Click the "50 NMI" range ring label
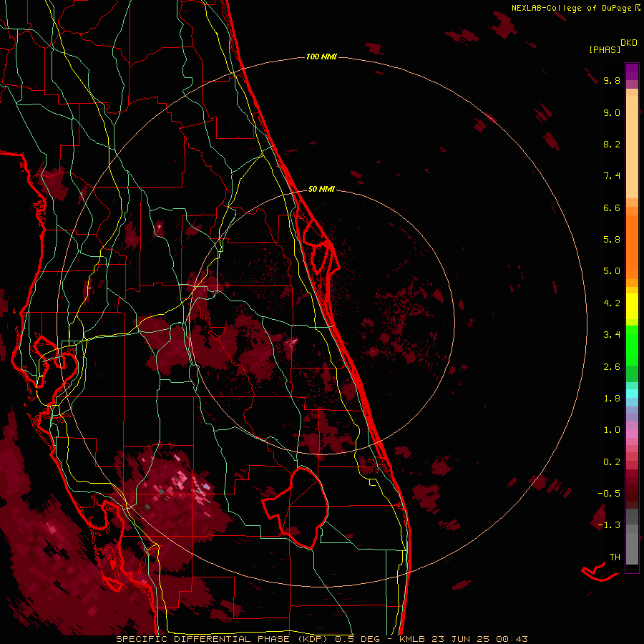This screenshot has width=644, height=644. pyautogui.click(x=321, y=190)
